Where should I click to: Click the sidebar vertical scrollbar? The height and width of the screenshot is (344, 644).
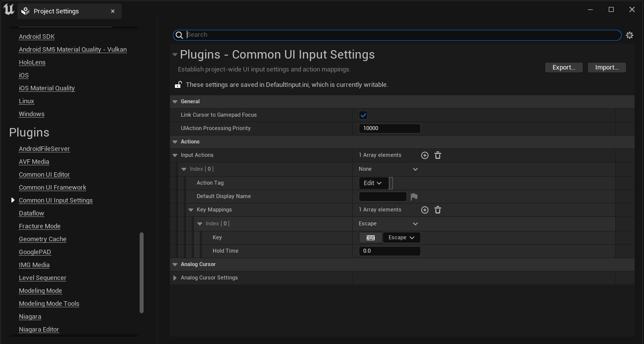[x=142, y=273]
